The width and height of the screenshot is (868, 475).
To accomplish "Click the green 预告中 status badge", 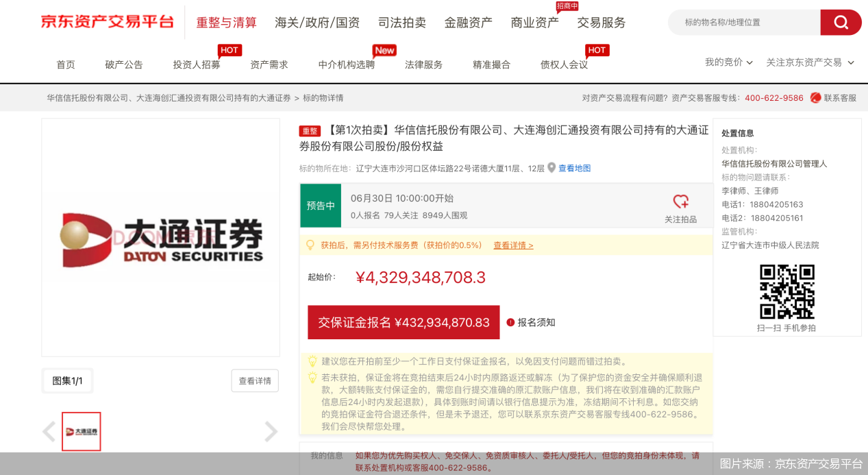I will tap(321, 206).
